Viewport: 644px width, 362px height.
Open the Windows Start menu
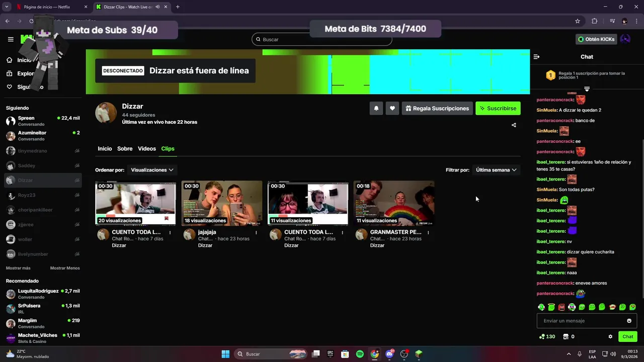pyautogui.click(x=225, y=354)
